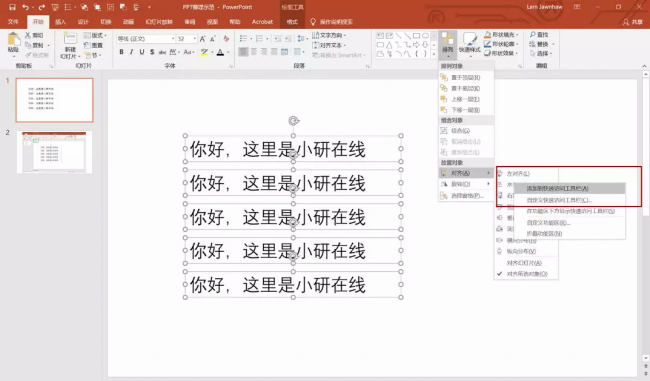Choose Bring to Front (置于顶层) menu item
The width and height of the screenshot is (650, 381).
coord(466,78)
